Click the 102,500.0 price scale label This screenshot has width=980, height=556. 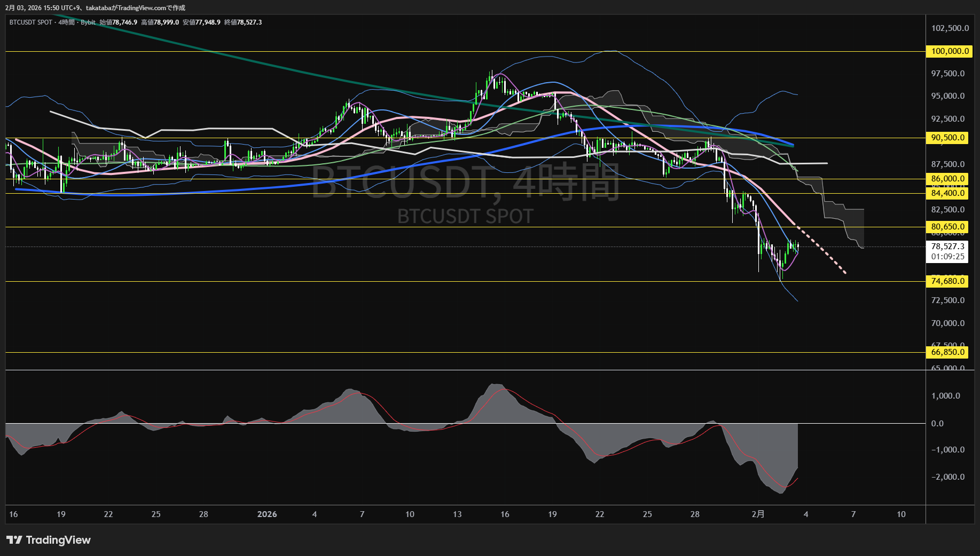[x=950, y=28]
